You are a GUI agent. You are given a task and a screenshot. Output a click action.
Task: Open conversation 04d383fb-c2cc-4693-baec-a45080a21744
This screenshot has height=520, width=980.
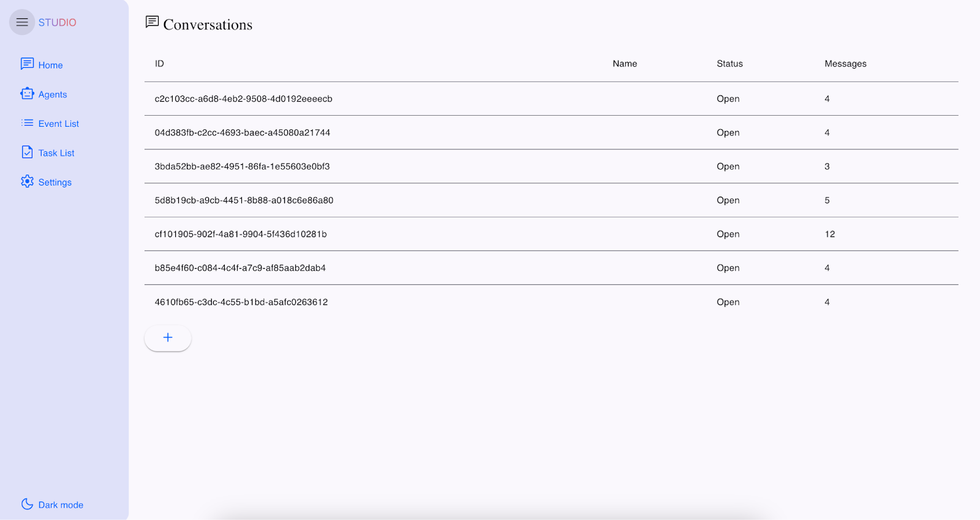(242, 132)
